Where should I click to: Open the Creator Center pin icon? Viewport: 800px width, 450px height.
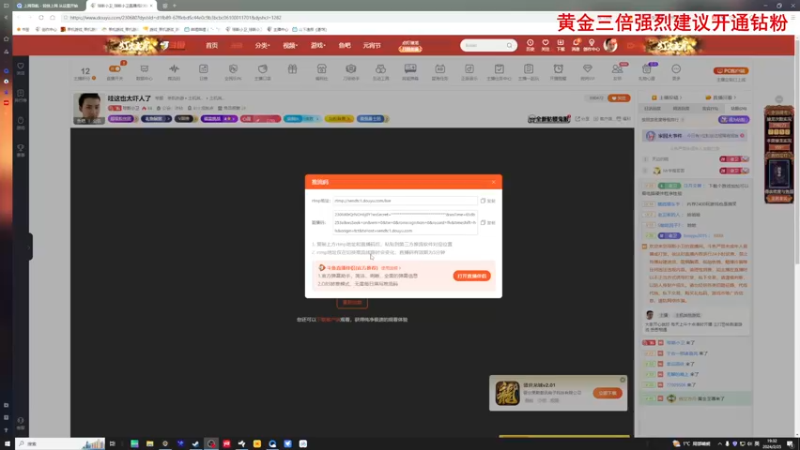591,45
